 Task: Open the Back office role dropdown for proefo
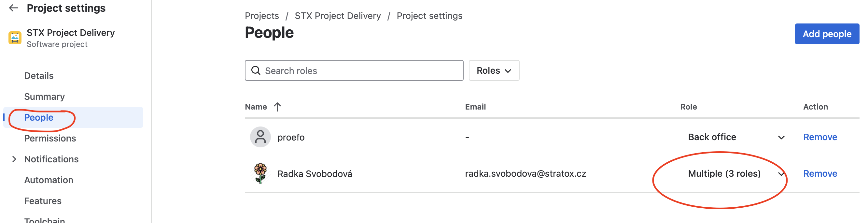780,137
